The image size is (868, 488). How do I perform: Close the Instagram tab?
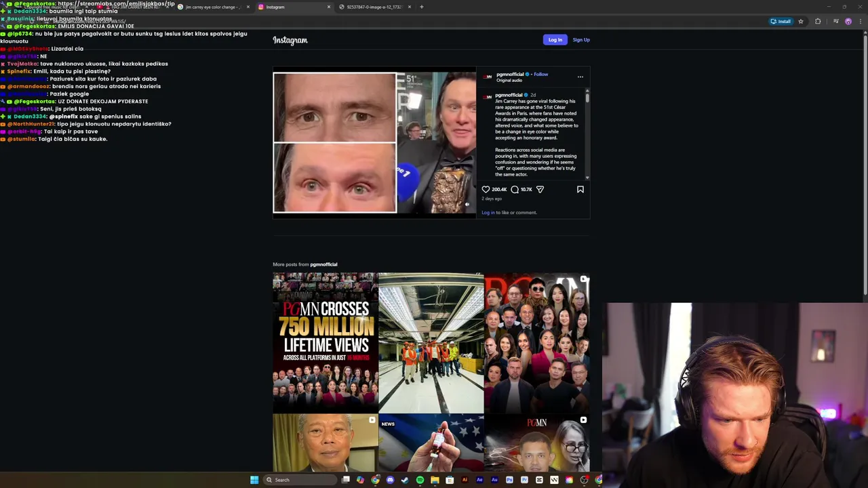(x=329, y=7)
